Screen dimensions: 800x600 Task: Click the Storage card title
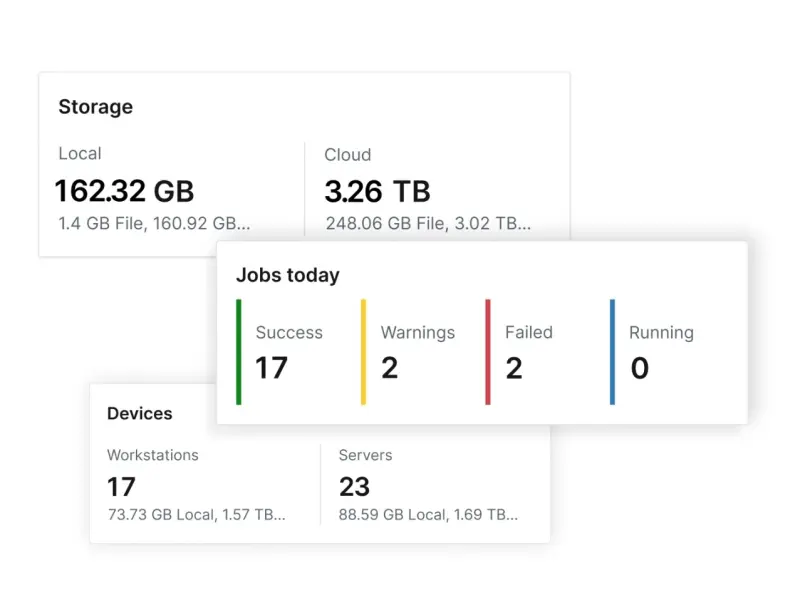point(95,107)
